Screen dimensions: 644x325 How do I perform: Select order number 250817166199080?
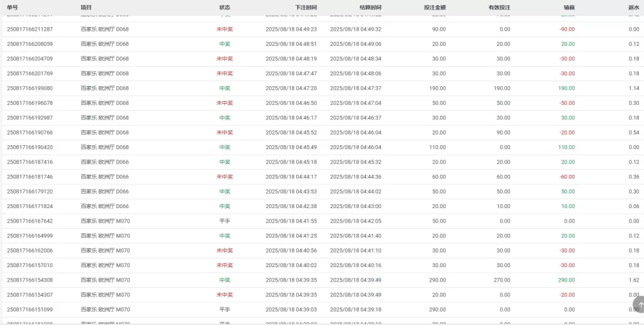[x=30, y=88]
